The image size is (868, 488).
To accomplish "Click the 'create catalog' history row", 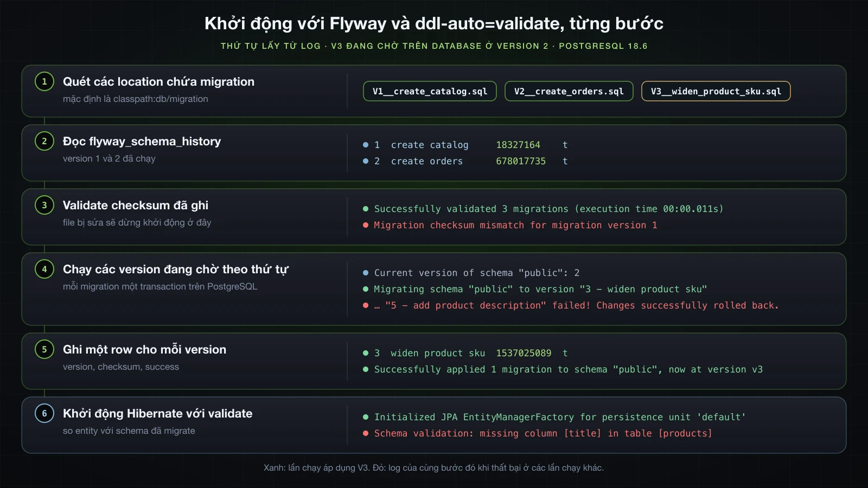I will 465,145.
